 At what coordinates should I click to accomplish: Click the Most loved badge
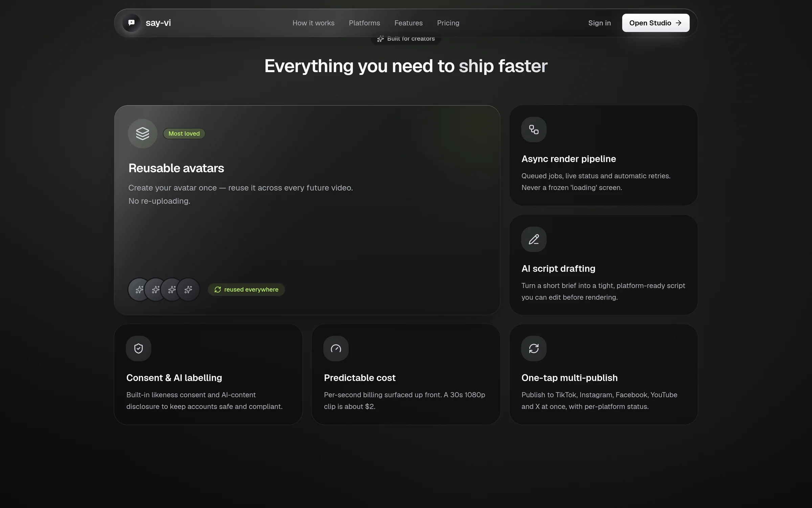click(x=184, y=133)
